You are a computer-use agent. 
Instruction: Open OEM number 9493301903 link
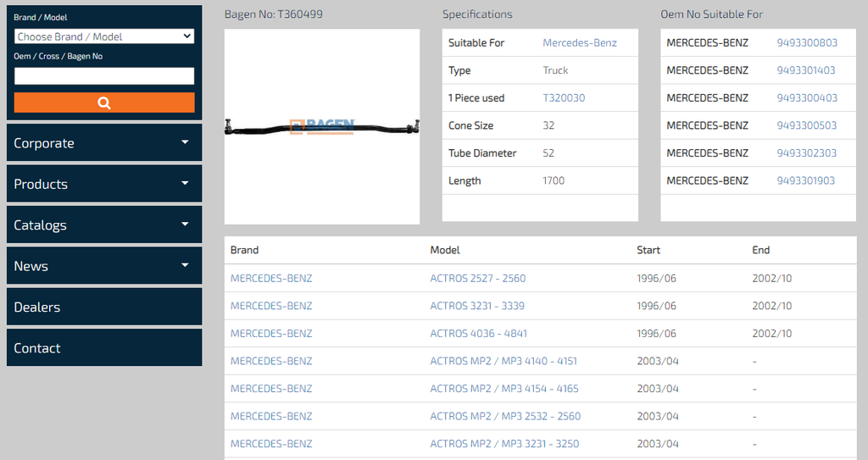[x=805, y=180]
